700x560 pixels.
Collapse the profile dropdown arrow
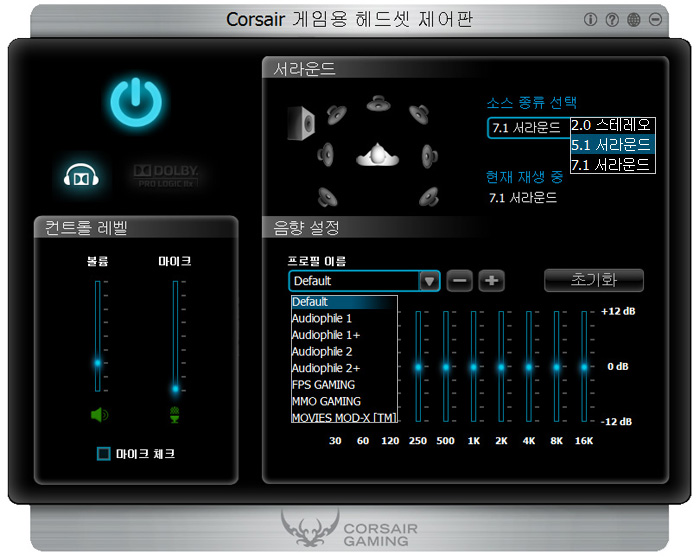pyautogui.click(x=429, y=281)
